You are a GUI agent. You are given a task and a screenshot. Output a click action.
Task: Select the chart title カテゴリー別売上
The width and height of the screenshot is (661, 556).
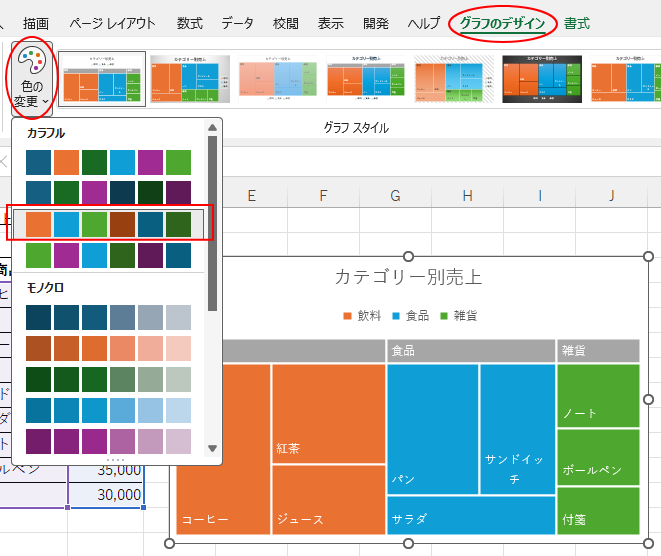tap(408, 277)
